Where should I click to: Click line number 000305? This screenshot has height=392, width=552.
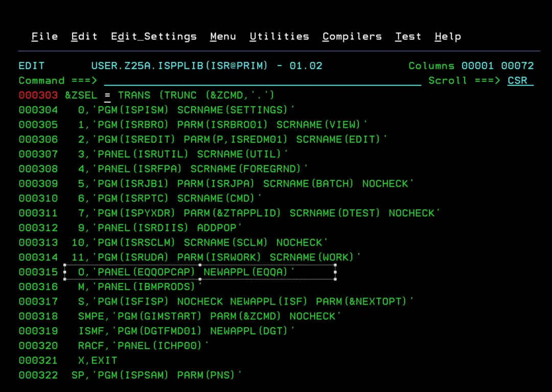[38, 125]
